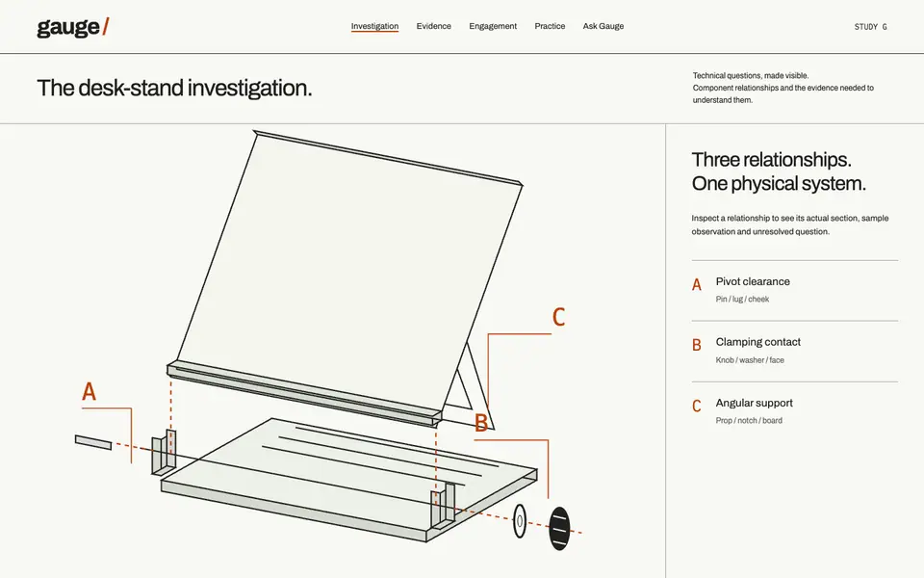Click 'Technical questions, made visible.' text
The width and height of the screenshot is (924, 578).
coord(750,75)
